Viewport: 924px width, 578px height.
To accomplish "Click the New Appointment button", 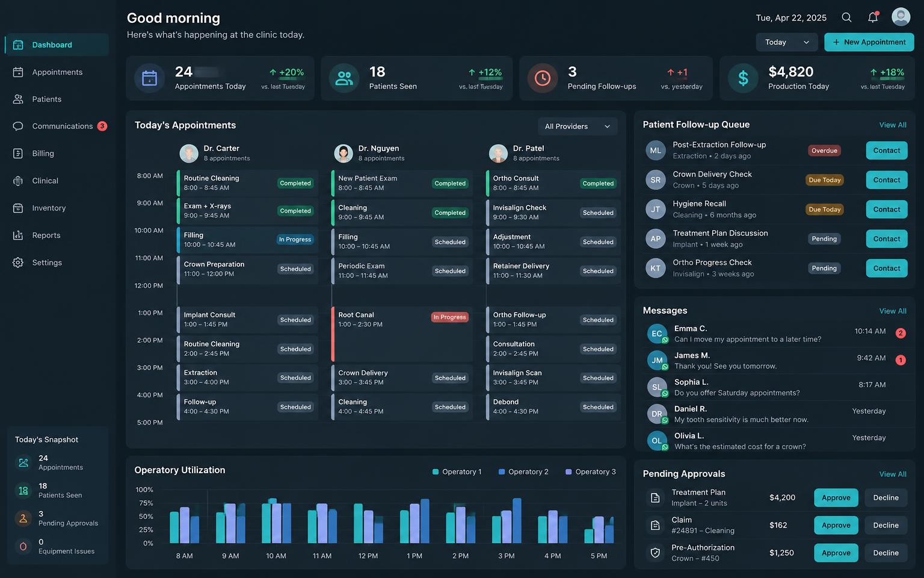I will 869,42.
